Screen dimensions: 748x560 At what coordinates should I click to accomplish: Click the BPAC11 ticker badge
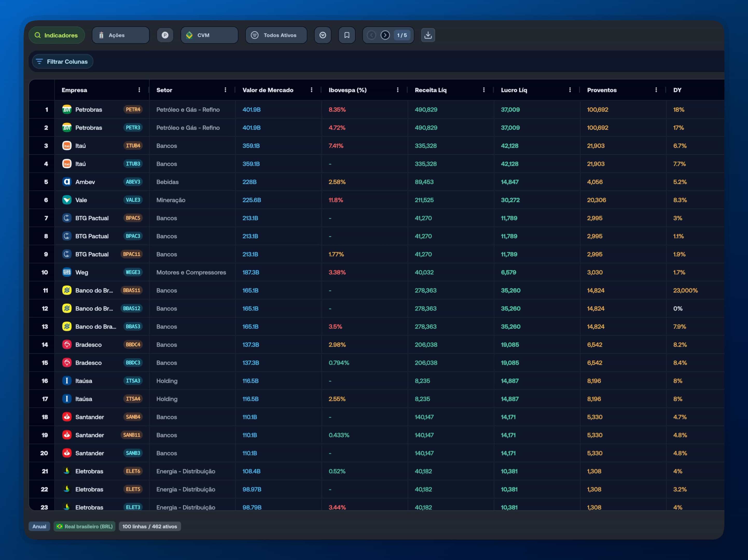click(x=131, y=254)
